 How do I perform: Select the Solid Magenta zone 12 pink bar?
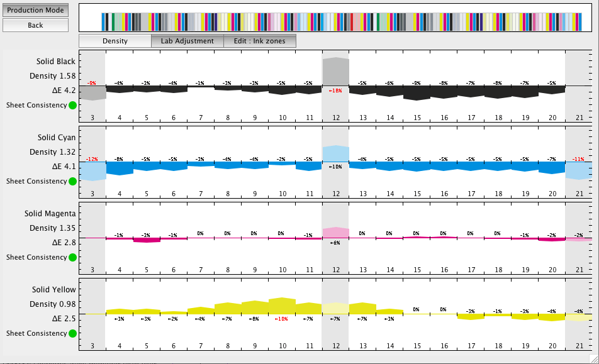pos(335,233)
